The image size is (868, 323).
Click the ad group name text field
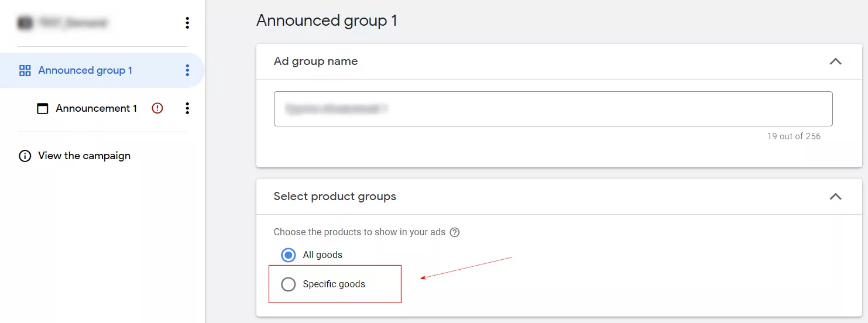tap(553, 109)
